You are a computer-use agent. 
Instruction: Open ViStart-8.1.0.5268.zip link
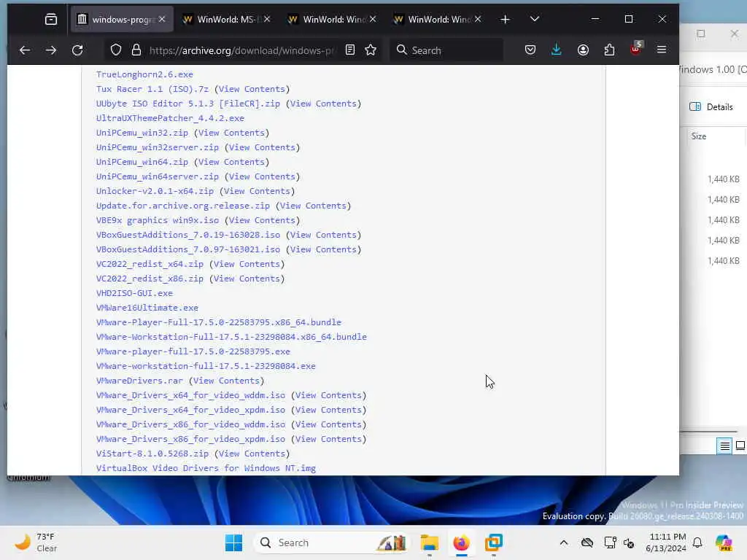(152, 454)
